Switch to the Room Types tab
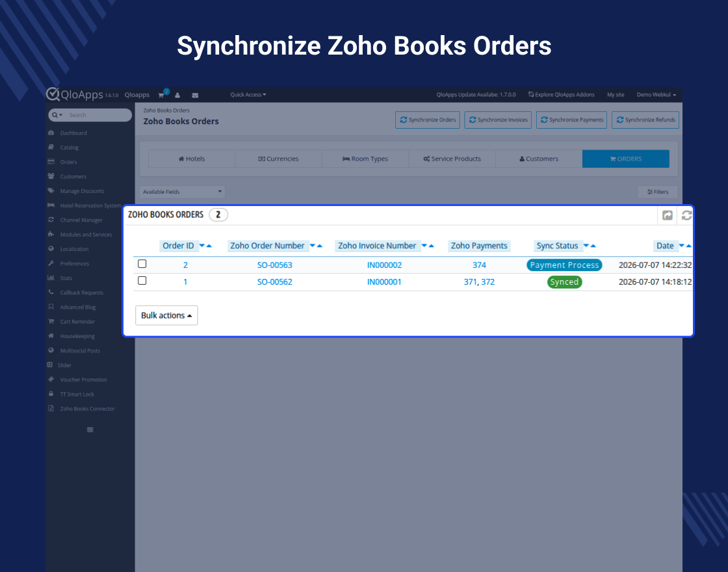 [x=365, y=159]
